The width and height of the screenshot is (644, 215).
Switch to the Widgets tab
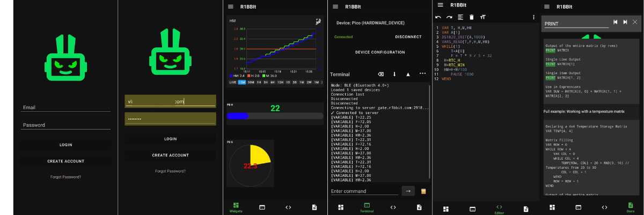tap(236, 208)
